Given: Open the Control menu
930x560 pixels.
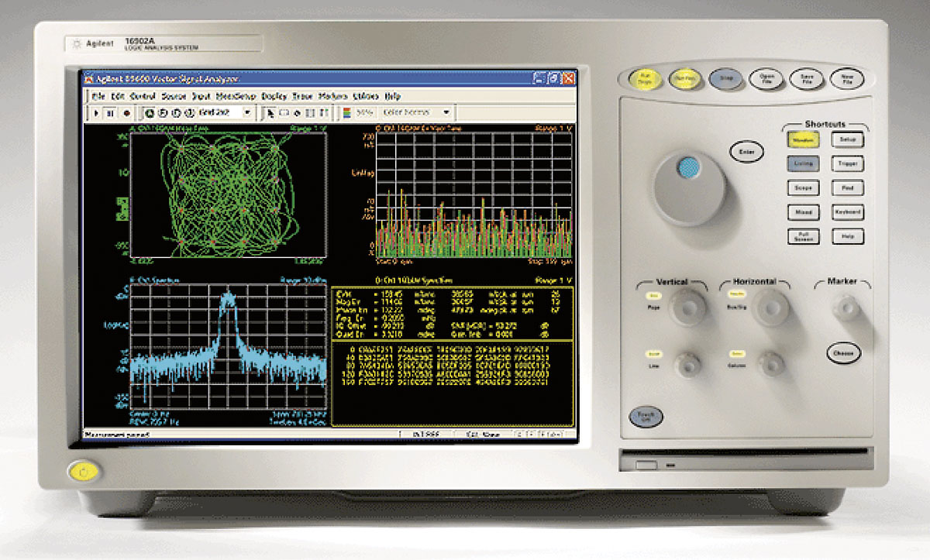Looking at the screenshot, I should tap(143, 96).
